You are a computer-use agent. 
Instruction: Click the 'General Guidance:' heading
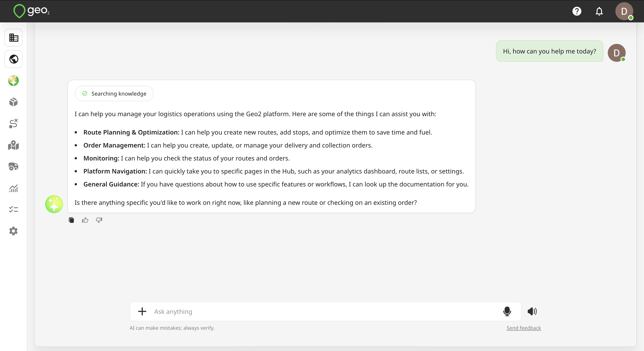coord(111,184)
